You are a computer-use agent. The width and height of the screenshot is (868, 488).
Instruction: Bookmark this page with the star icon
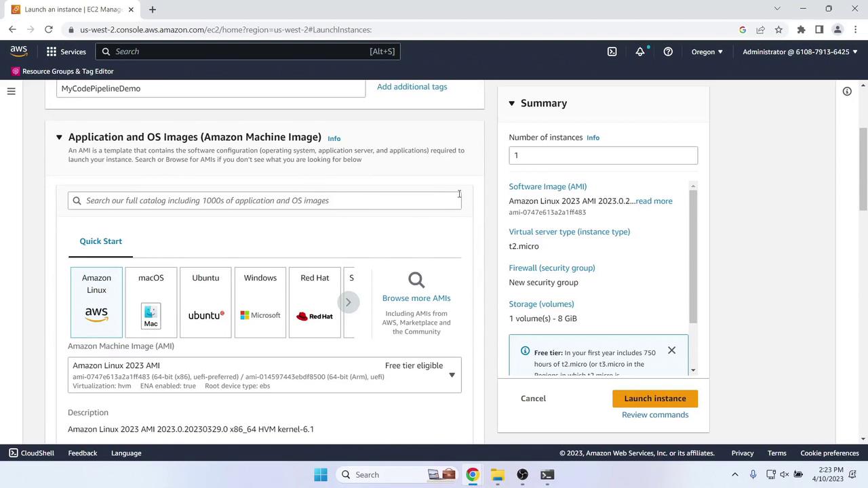tap(778, 30)
